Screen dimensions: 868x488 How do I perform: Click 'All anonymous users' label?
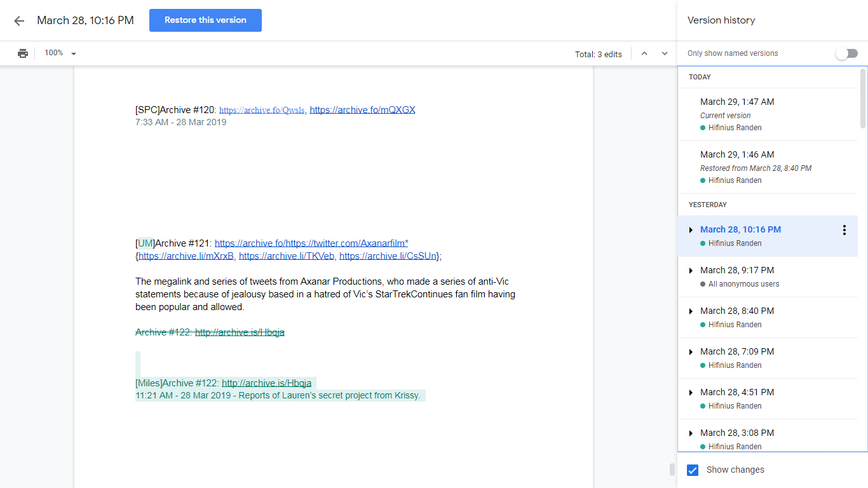(743, 284)
